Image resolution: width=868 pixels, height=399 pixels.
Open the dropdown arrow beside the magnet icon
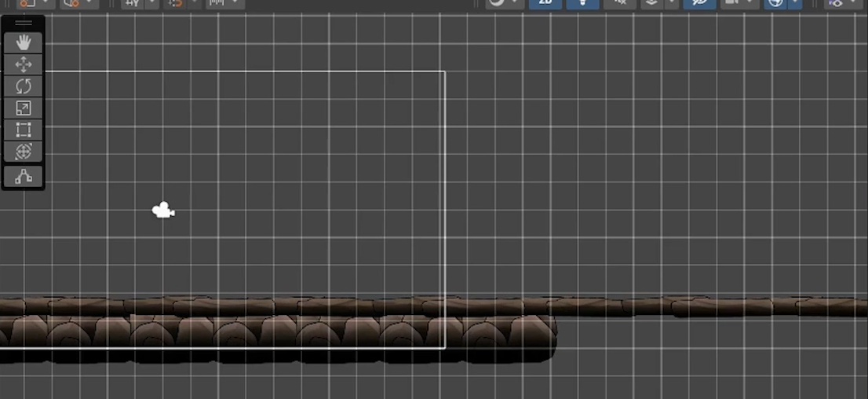[x=195, y=3]
